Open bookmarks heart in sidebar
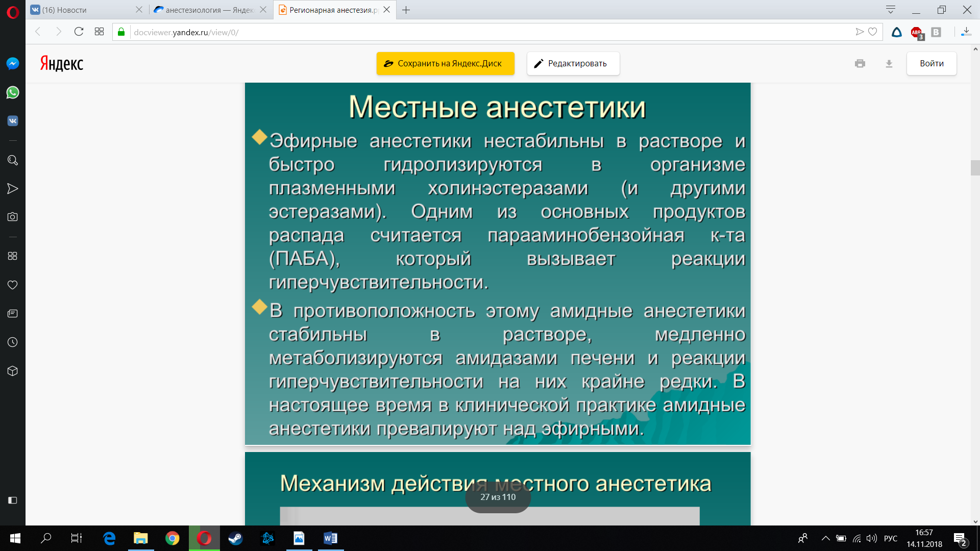980x551 pixels. click(x=13, y=285)
